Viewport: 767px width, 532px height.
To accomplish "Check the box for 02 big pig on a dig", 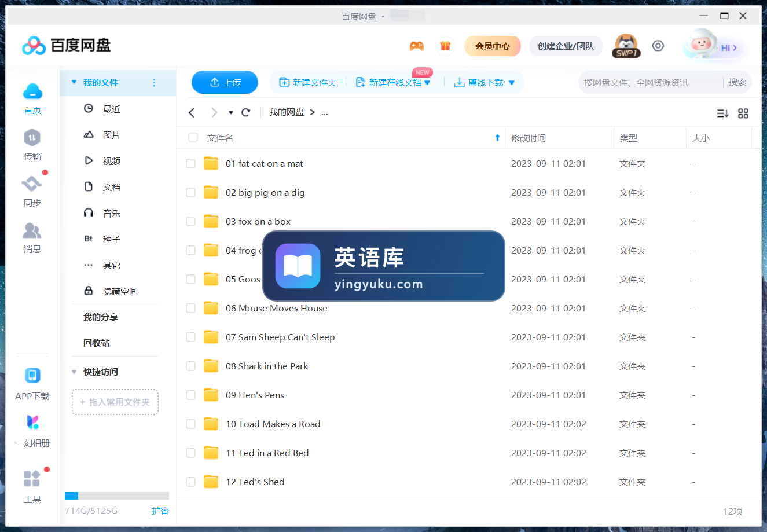I will [190, 193].
